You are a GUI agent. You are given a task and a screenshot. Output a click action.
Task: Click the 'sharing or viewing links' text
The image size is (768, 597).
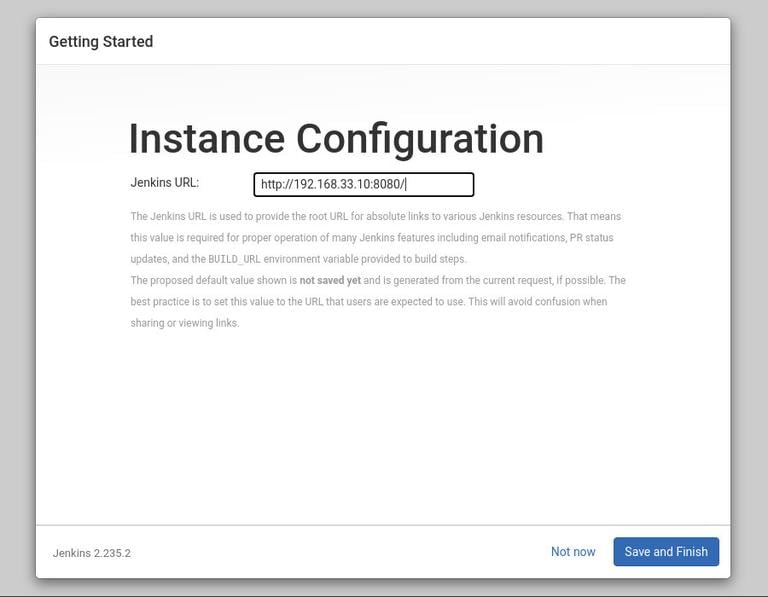click(185, 324)
